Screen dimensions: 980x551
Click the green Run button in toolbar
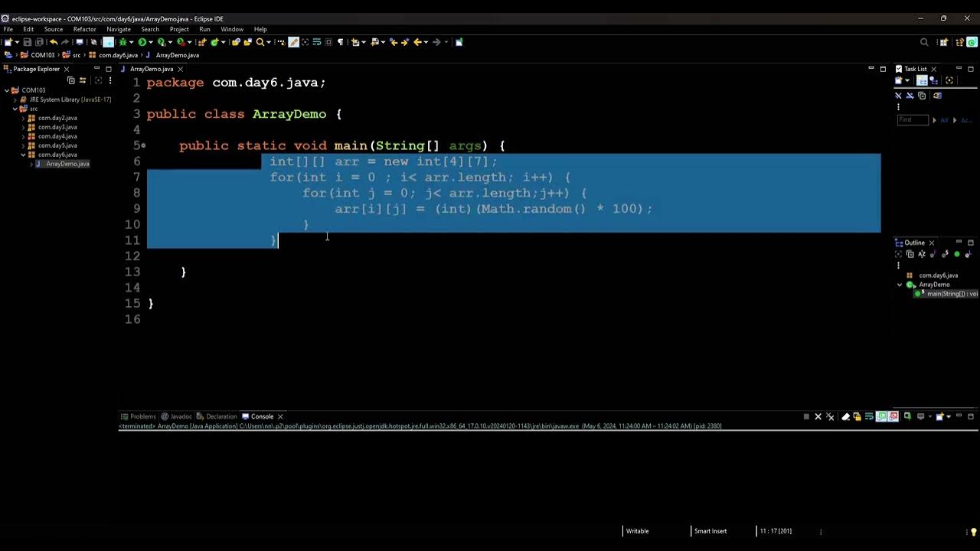pyautogui.click(x=142, y=42)
